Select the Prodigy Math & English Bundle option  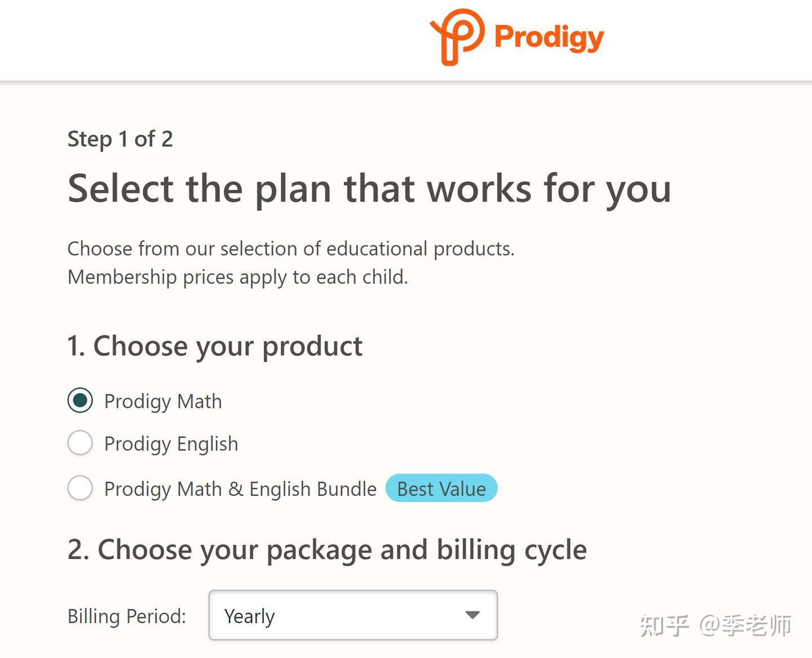coord(80,488)
